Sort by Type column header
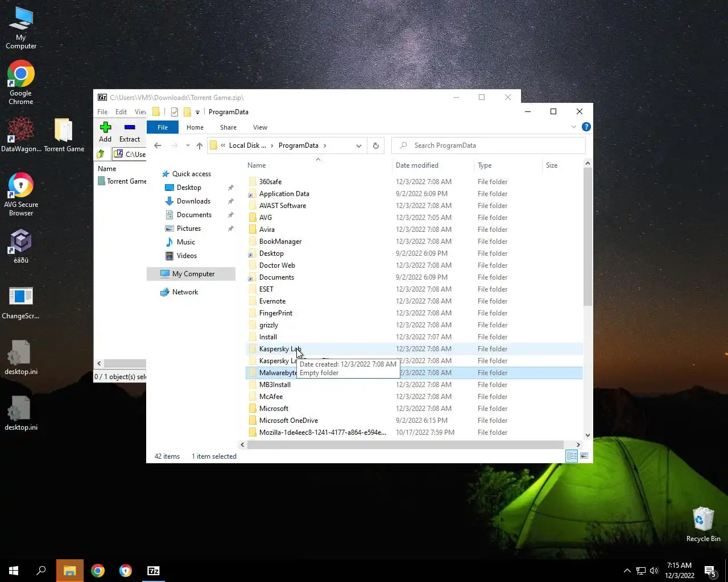 tap(508, 165)
